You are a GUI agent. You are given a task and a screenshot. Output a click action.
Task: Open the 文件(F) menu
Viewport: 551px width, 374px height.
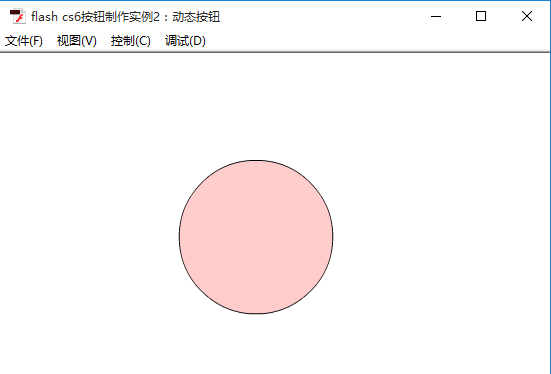click(24, 41)
